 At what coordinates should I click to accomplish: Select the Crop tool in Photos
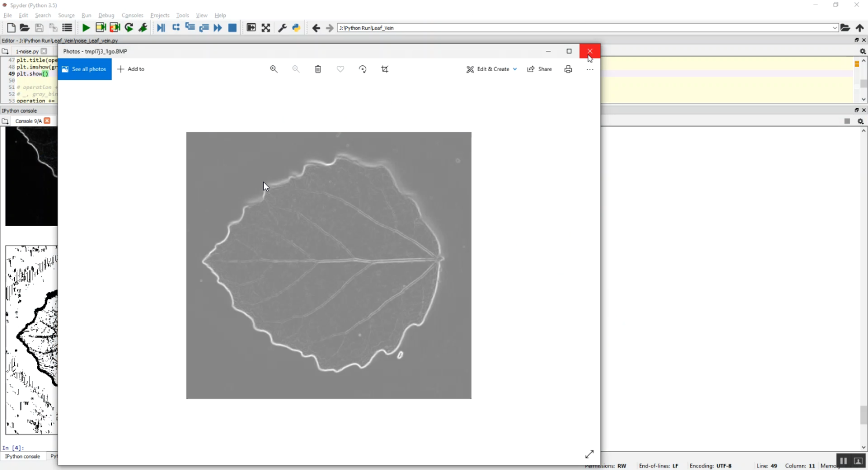[x=385, y=69]
